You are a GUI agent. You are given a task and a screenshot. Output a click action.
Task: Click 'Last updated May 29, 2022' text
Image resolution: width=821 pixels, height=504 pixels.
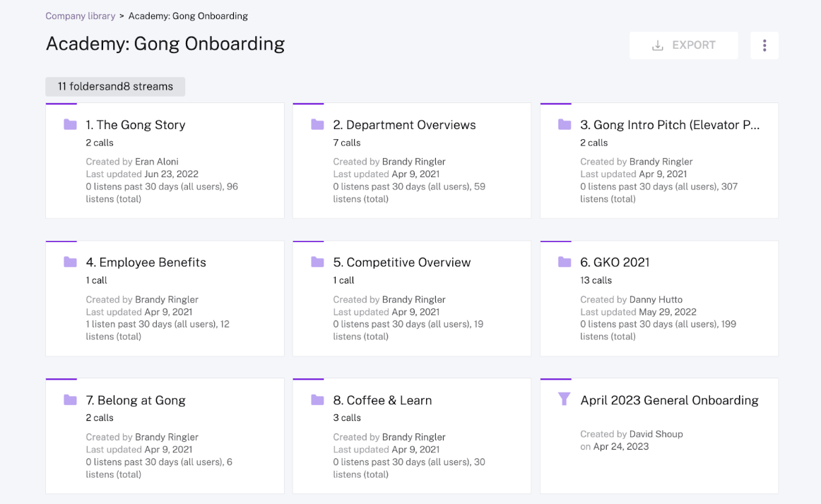click(x=638, y=311)
